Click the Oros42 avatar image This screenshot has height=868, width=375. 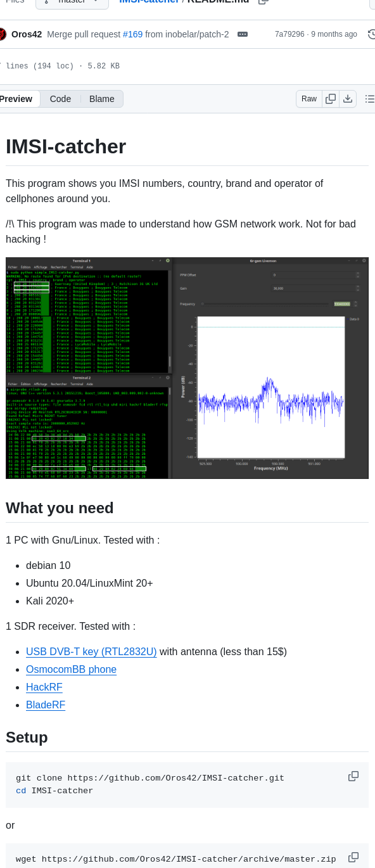coord(2,34)
